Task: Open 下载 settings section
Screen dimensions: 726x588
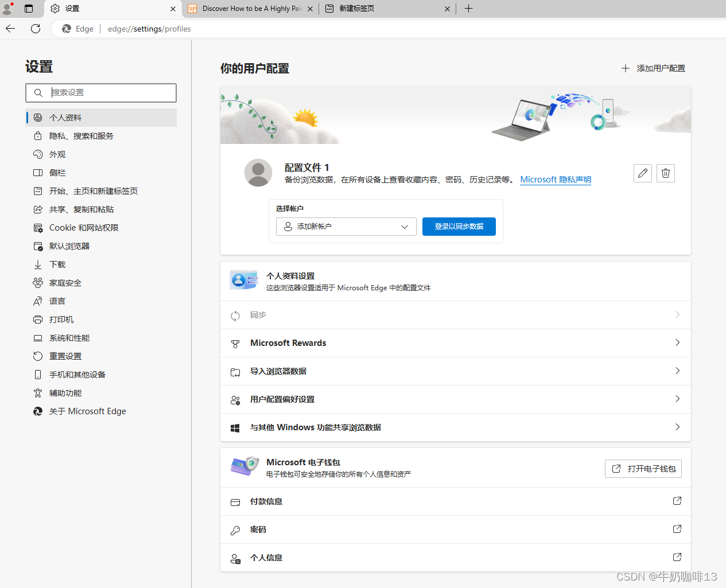Action: [x=101, y=264]
